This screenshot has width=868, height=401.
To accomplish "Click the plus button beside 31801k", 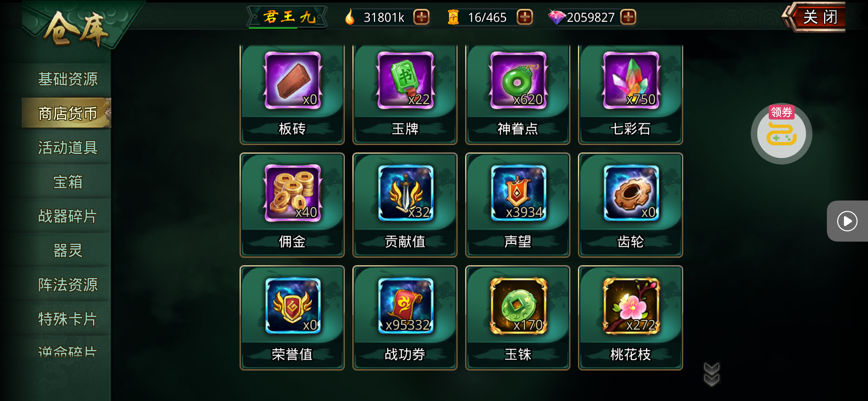I will [x=421, y=17].
